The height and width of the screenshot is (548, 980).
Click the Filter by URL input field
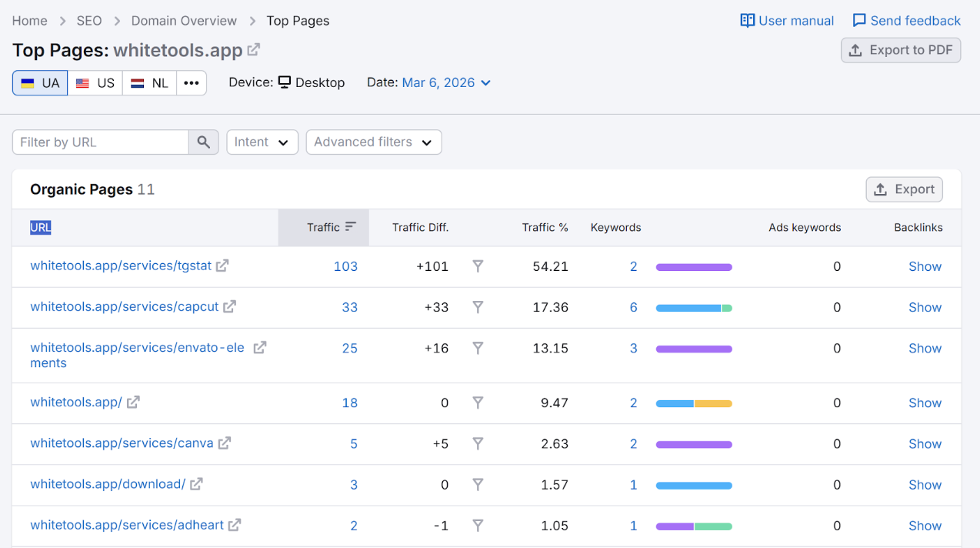101,142
